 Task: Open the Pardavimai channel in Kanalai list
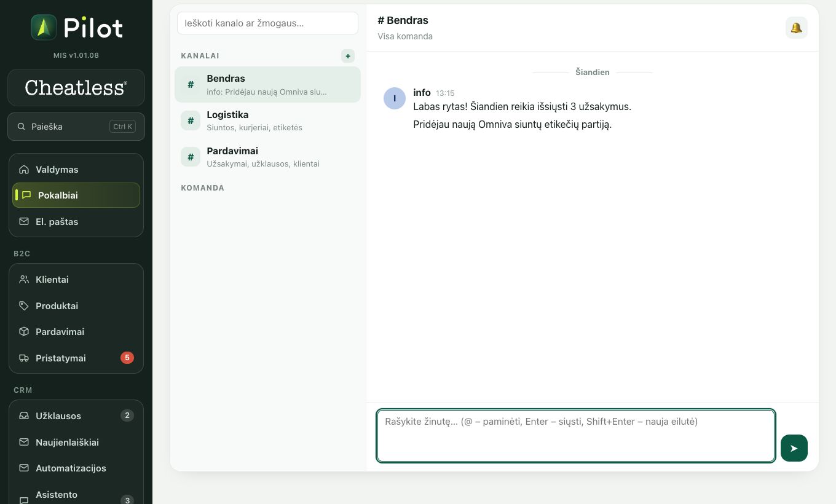[267, 157]
